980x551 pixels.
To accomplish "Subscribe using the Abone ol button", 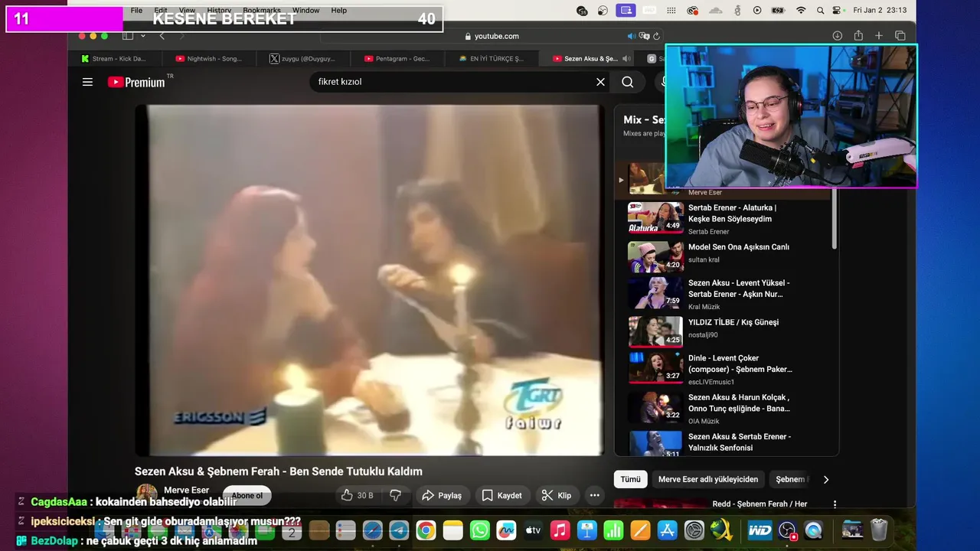I will click(x=247, y=495).
